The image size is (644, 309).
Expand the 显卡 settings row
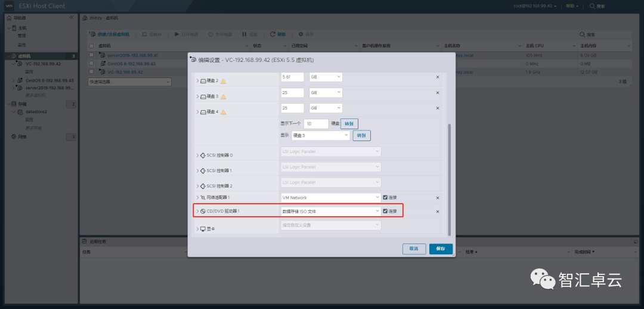click(197, 229)
